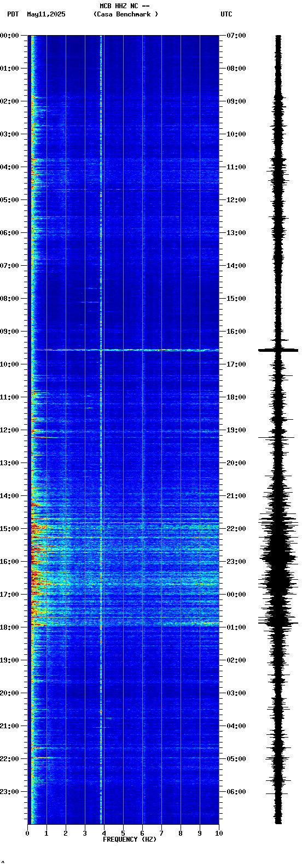Screen dimensions: 302x868
Task: Click the 11:00 UTC time label
Action: [236, 167]
